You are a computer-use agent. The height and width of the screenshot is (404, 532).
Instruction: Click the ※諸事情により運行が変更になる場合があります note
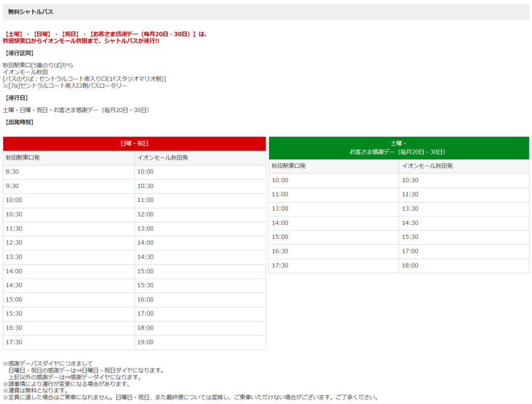67,384
